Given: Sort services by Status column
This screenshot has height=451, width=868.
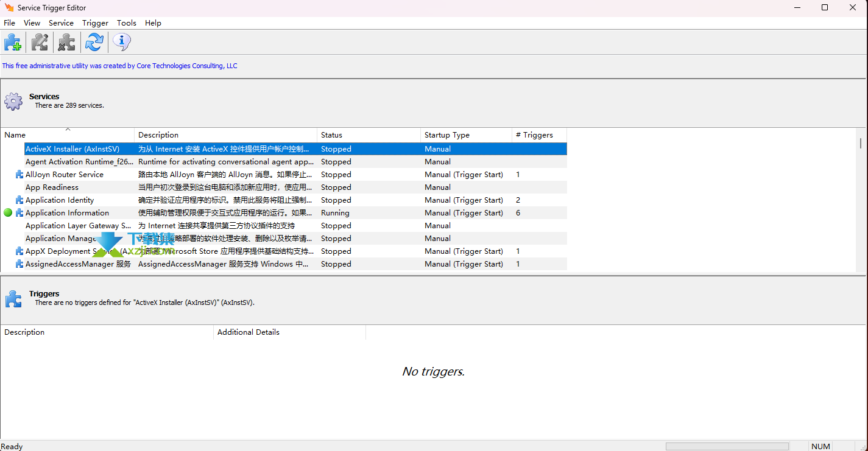Looking at the screenshot, I should (x=369, y=135).
